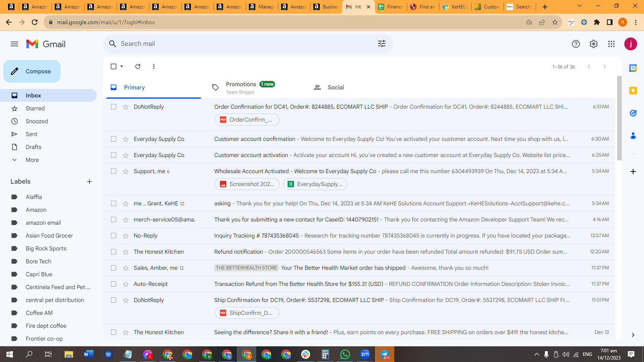Bookmark this page with the star icon
This screenshot has width=644, height=362.
coord(555,22)
